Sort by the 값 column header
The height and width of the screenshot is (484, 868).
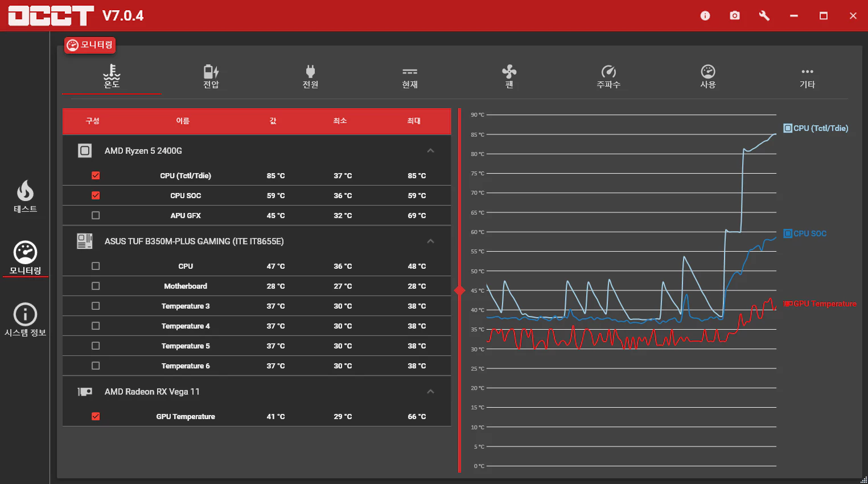pyautogui.click(x=273, y=121)
